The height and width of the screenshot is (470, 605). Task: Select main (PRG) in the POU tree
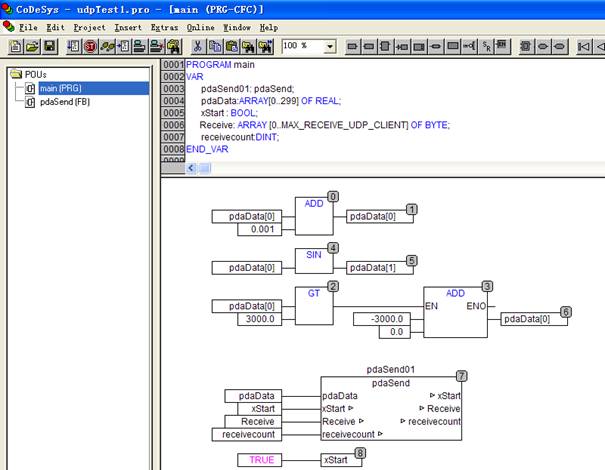59,88
